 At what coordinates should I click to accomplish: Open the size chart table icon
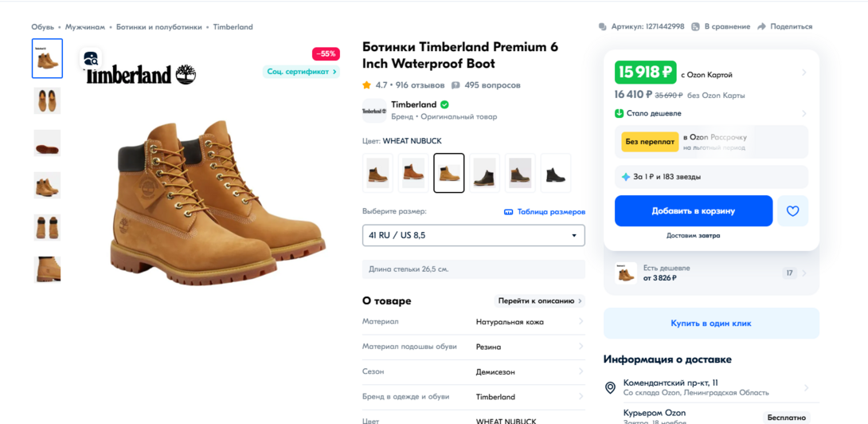coord(508,212)
